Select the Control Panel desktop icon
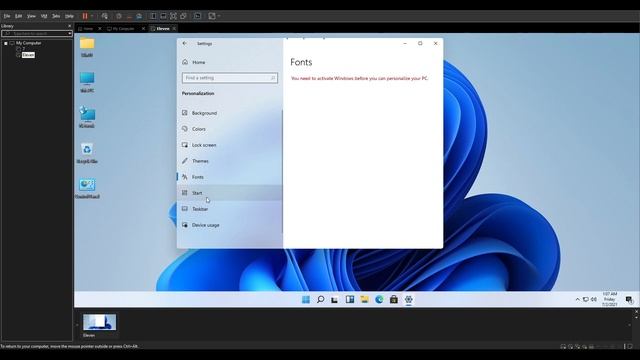This screenshot has height=360, width=640. (x=87, y=188)
